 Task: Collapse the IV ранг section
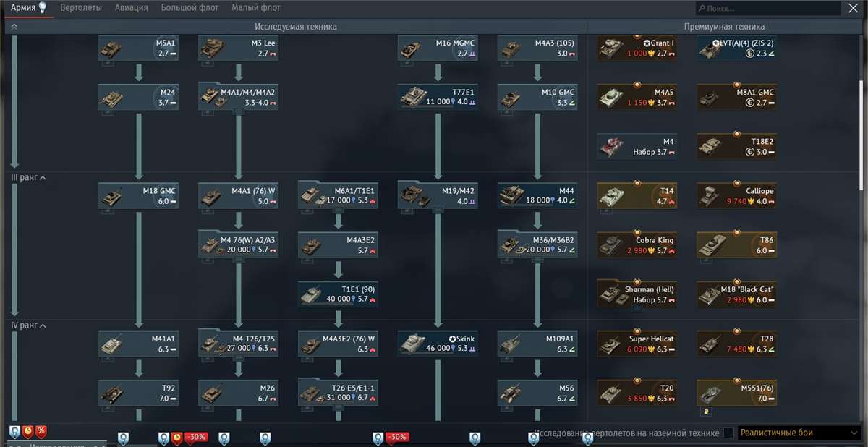[x=25, y=325]
